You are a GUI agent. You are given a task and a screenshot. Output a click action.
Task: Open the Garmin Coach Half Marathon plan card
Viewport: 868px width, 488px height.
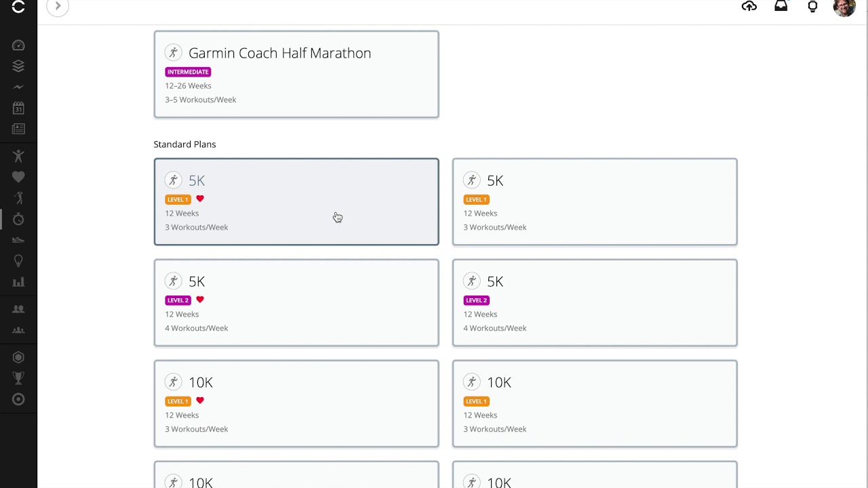(x=296, y=75)
